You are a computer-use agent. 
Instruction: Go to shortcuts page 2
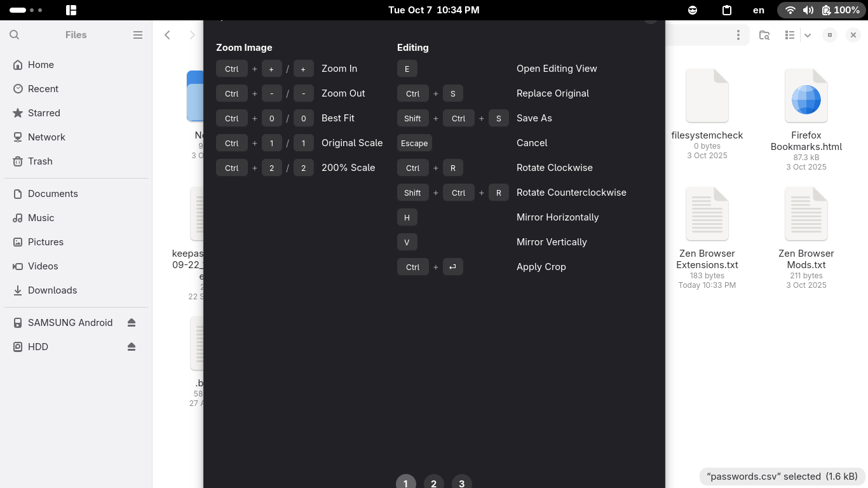(433, 483)
